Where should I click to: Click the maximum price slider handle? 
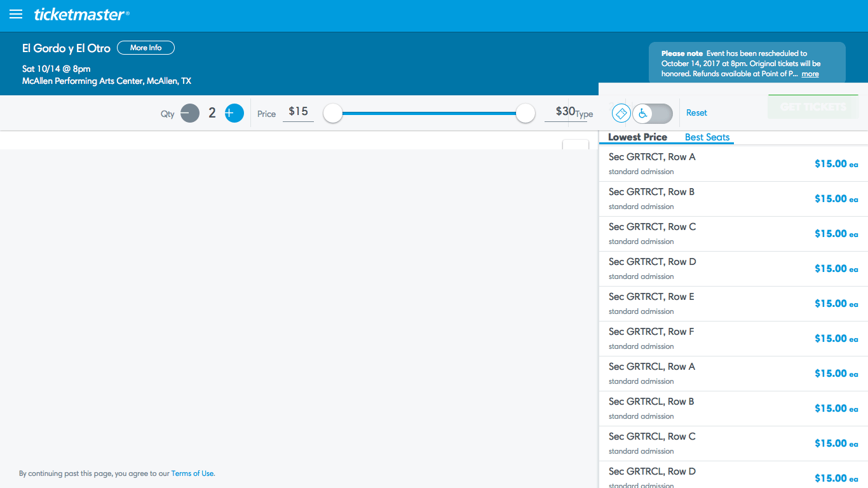[526, 113]
